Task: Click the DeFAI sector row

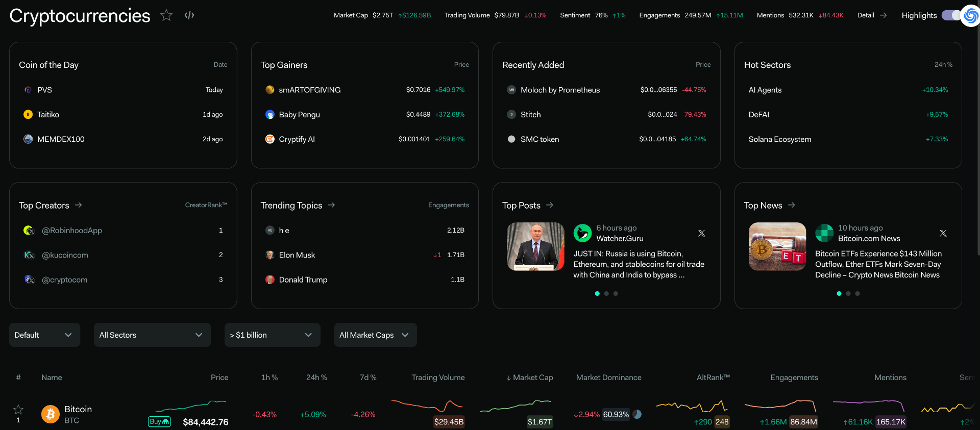Action: coord(848,114)
